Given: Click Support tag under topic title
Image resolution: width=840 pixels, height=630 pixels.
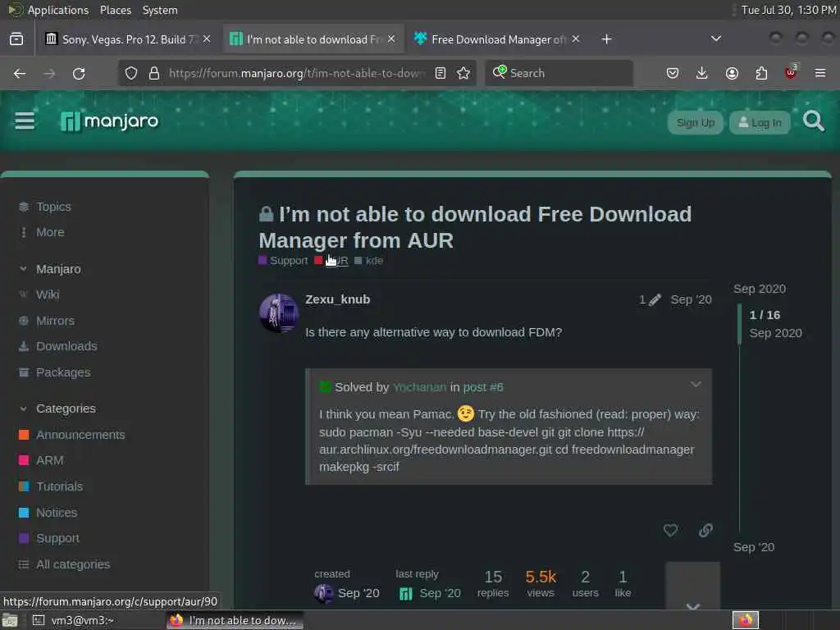Looking at the screenshot, I should [x=283, y=261].
